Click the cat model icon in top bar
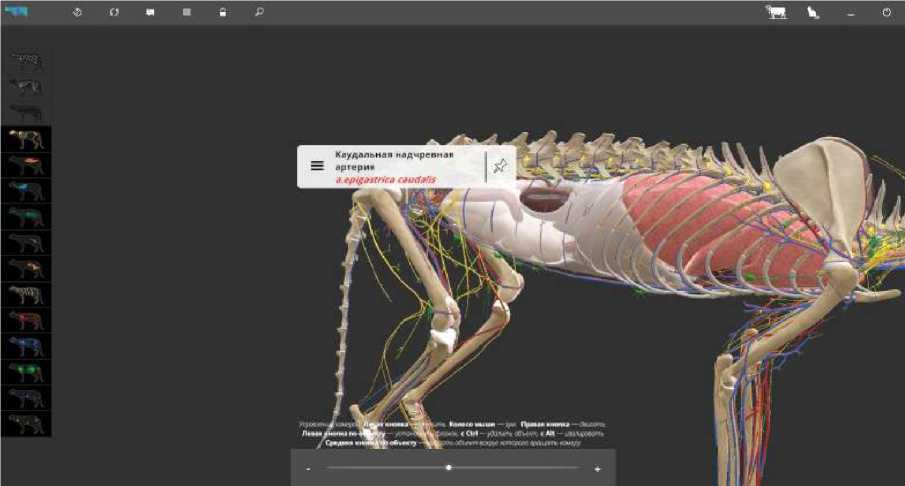This screenshot has width=905, height=486. tap(814, 13)
